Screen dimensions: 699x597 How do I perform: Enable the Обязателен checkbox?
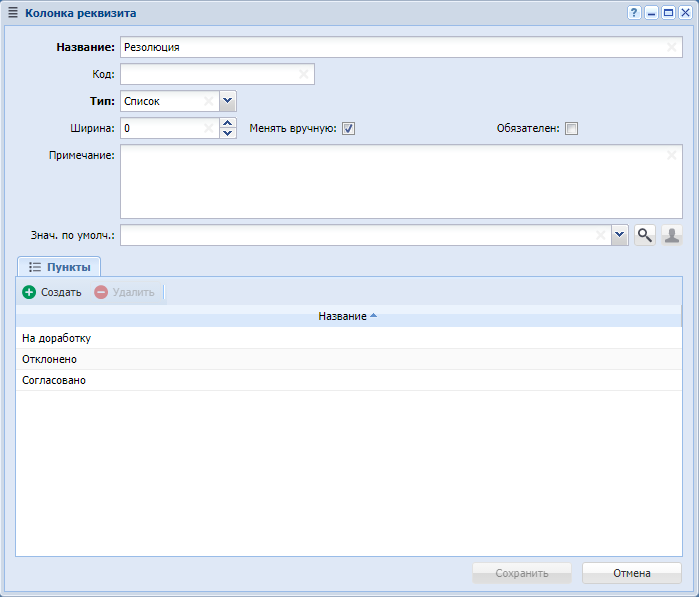pyautogui.click(x=571, y=129)
